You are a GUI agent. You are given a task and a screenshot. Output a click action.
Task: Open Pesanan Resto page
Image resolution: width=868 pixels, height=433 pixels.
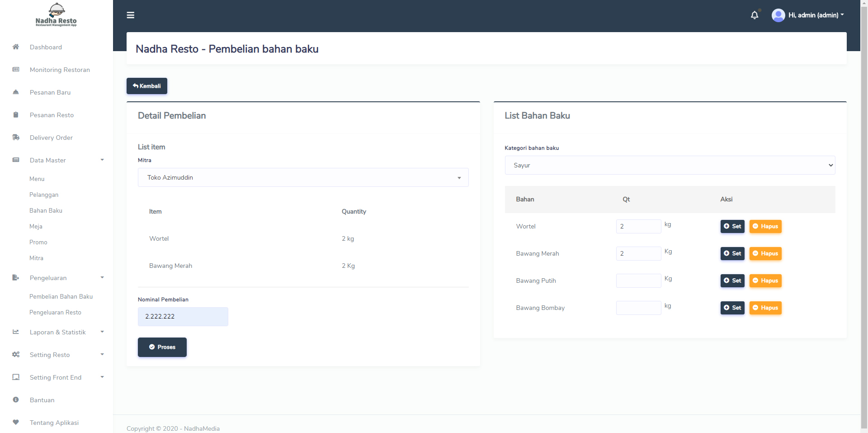pos(52,115)
